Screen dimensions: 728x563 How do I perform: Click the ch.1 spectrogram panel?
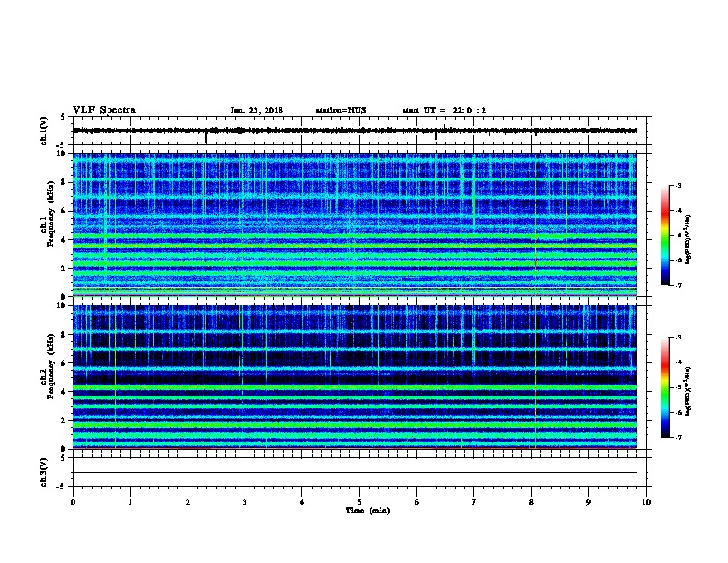(x=355, y=224)
